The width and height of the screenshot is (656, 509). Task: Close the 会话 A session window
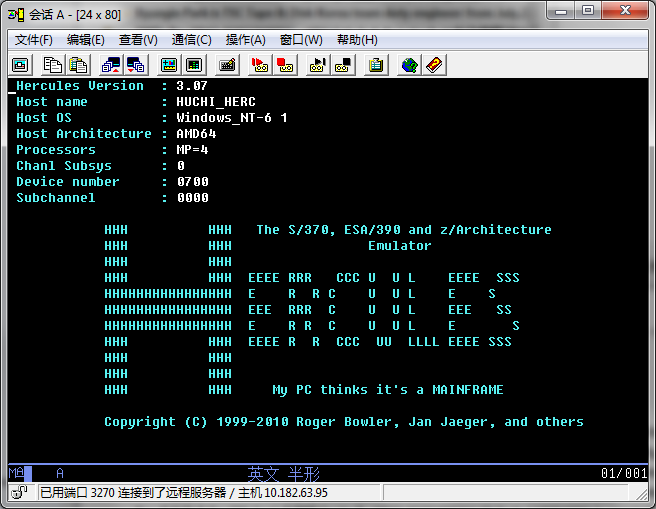[x=625, y=11]
